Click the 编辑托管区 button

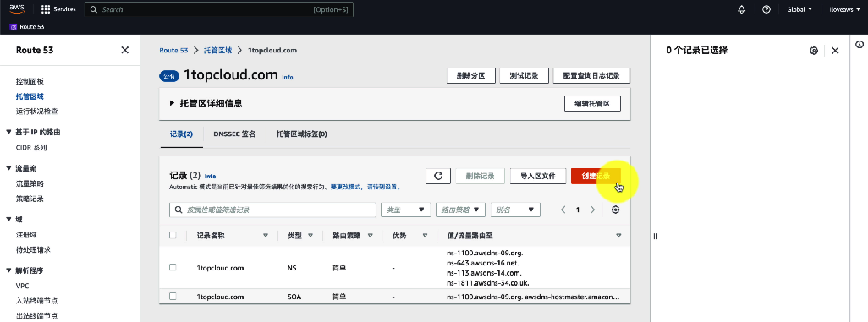point(592,103)
